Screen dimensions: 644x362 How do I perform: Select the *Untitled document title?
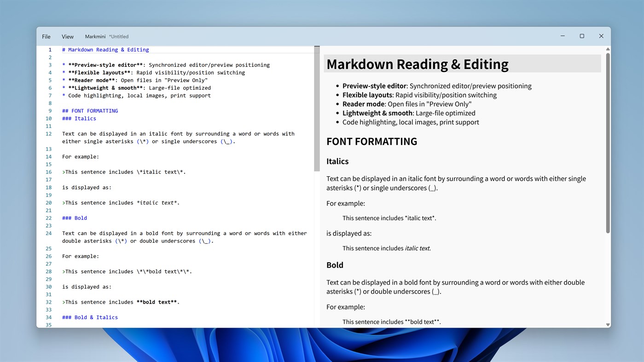pos(119,36)
